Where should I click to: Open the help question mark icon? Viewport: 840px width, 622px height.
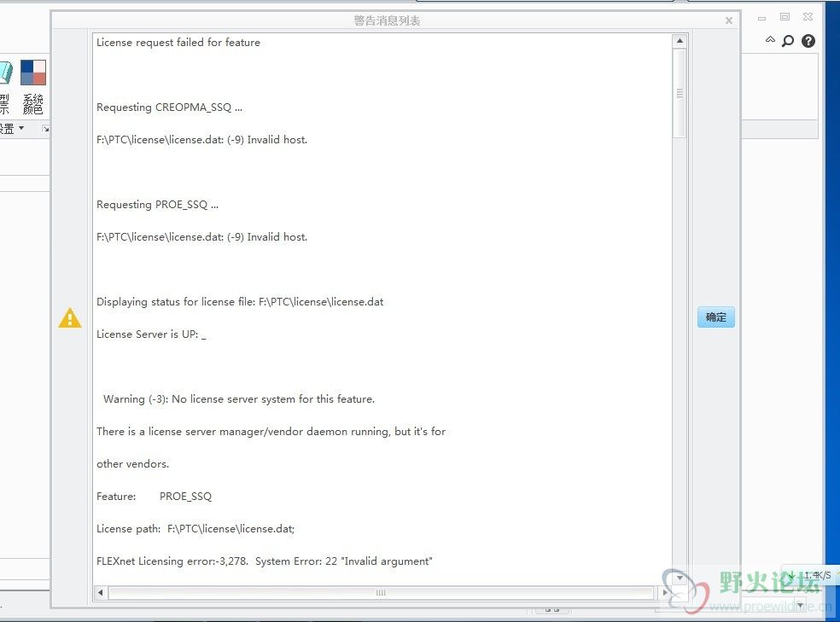tap(808, 41)
